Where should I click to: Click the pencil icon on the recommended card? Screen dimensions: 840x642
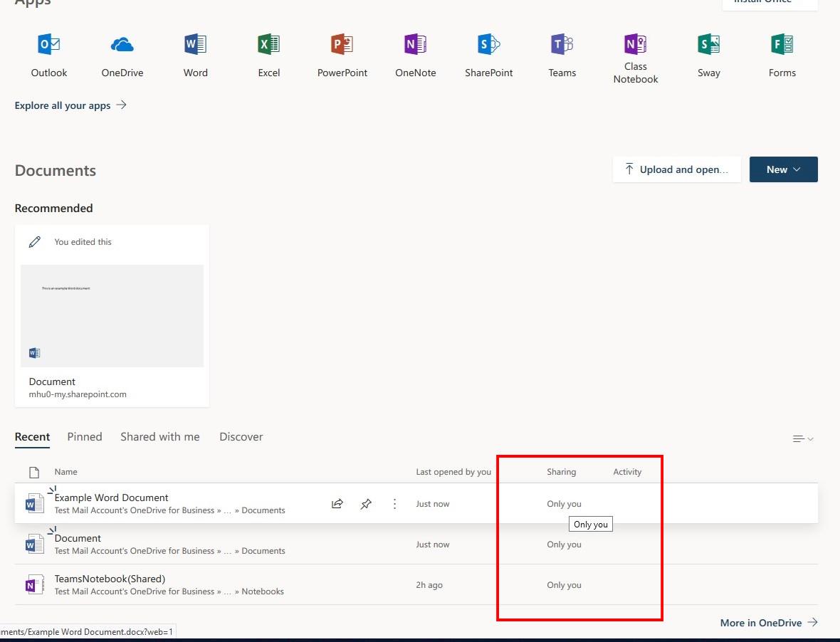[x=35, y=242]
